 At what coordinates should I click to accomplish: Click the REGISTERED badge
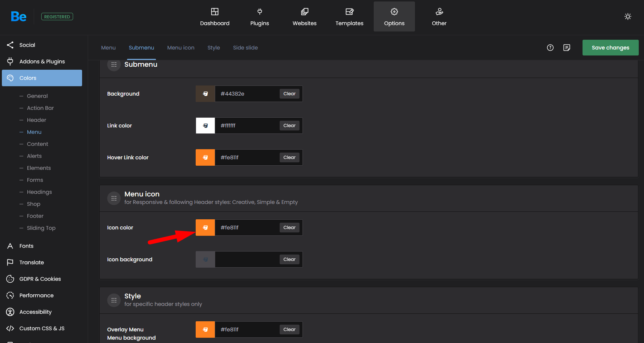(x=57, y=16)
